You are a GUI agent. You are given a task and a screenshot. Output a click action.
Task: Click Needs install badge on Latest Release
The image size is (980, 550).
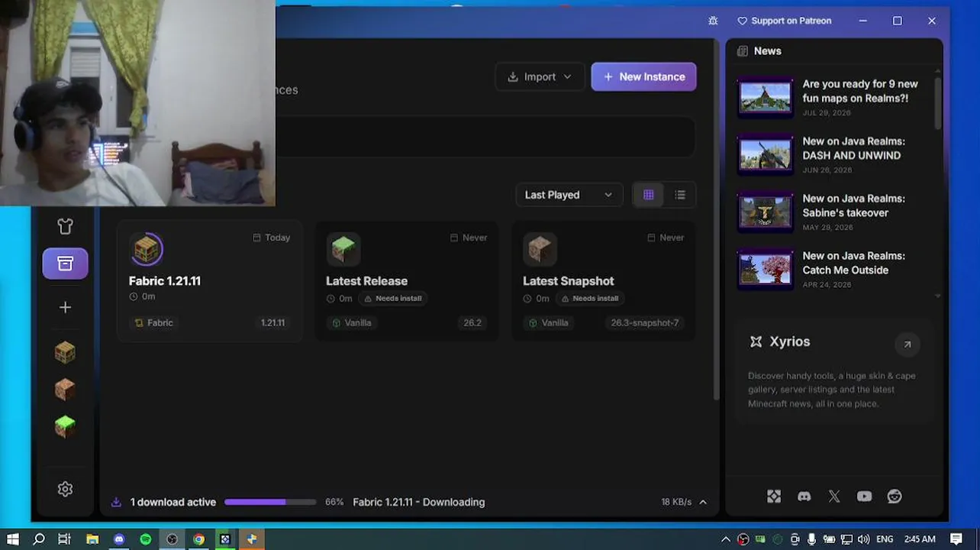click(393, 298)
